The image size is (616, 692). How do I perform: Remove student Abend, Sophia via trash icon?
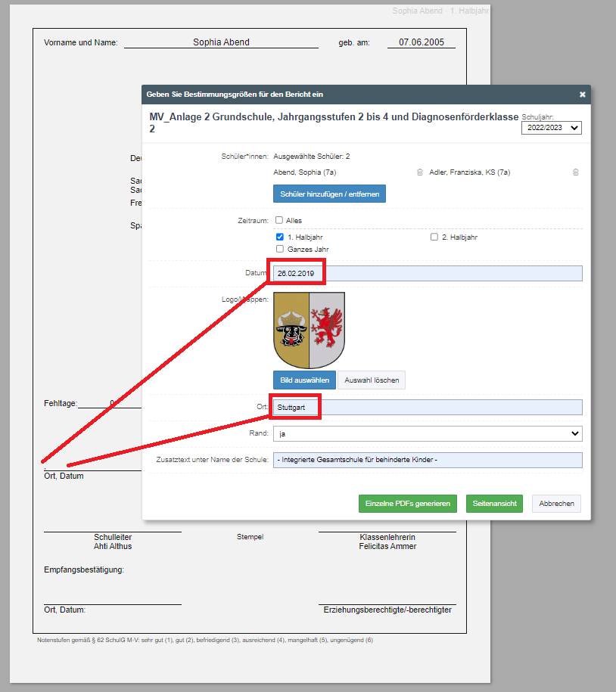(x=420, y=172)
